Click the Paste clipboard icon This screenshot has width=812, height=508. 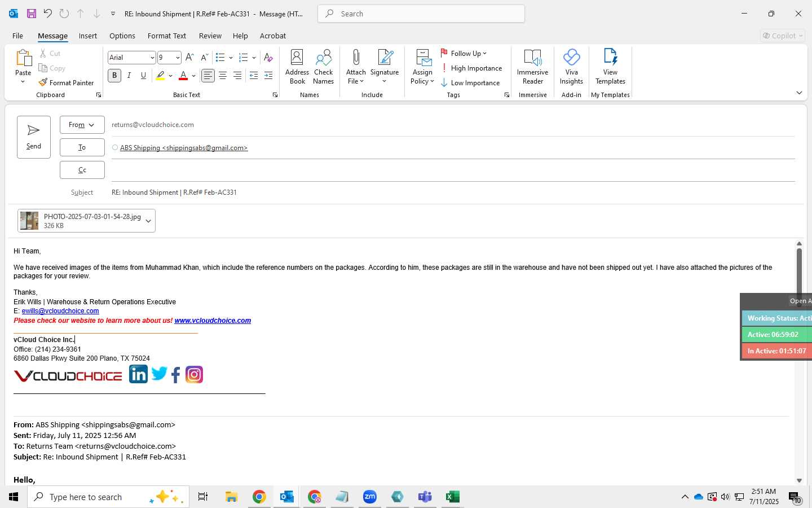(x=23, y=58)
